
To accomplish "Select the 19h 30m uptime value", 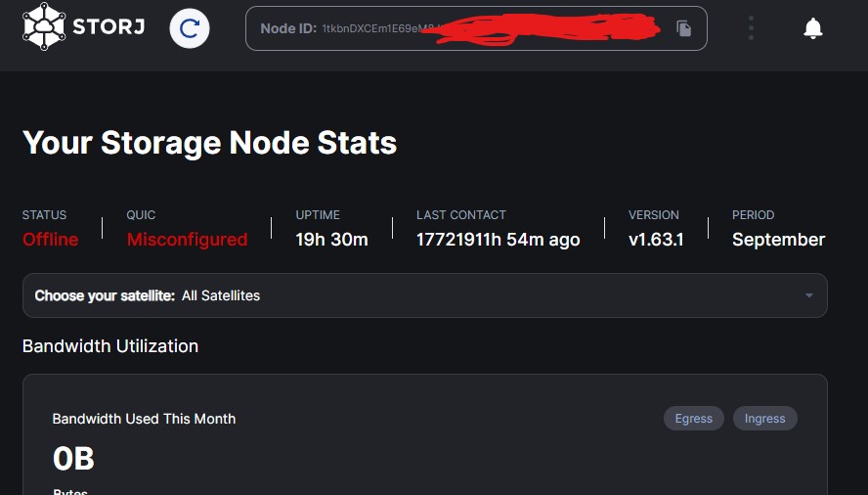I will click(x=331, y=240).
